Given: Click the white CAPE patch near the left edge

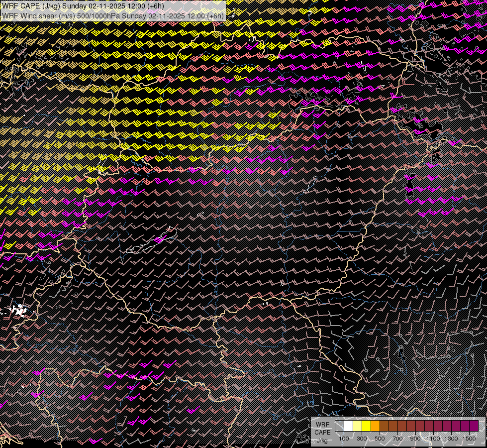Looking at the screenshot, I should 18,310.
